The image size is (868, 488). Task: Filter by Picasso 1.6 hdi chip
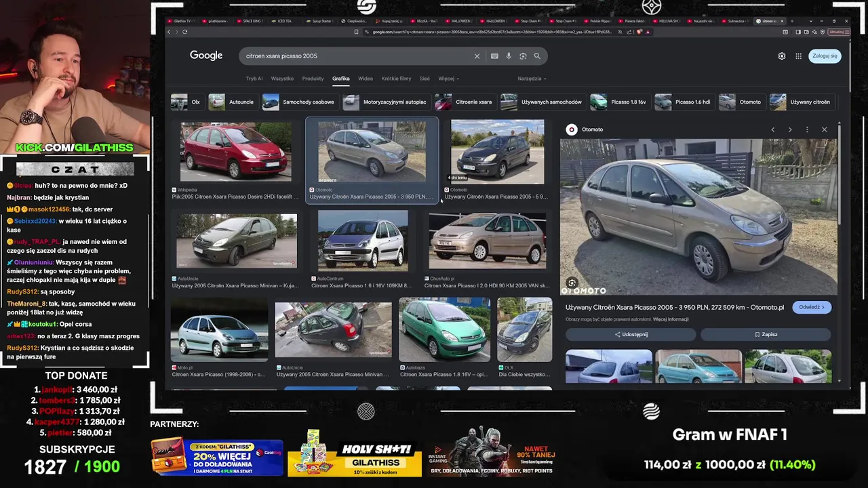tap(684, 102)
